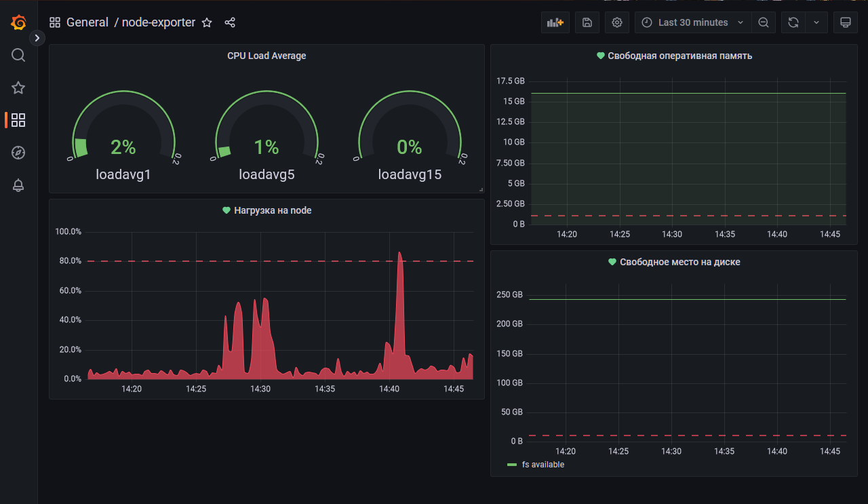The image size is (868, 504).
Task: Click the Zoom out time range magnifier
Action: coord(764,22)
